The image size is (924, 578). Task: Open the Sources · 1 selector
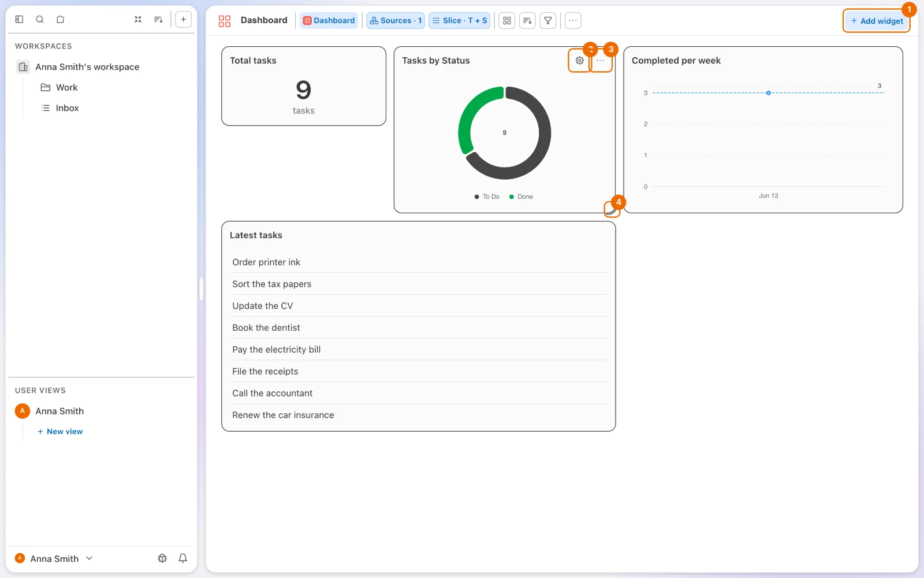[x=396, y=21]
